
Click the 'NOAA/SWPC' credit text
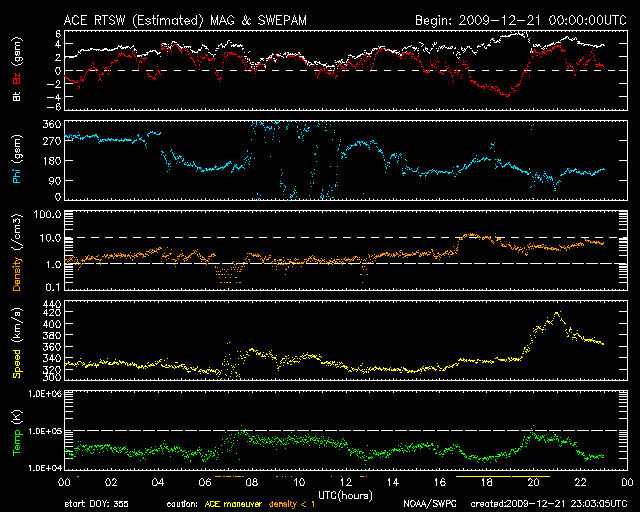(x=430, y=504)
